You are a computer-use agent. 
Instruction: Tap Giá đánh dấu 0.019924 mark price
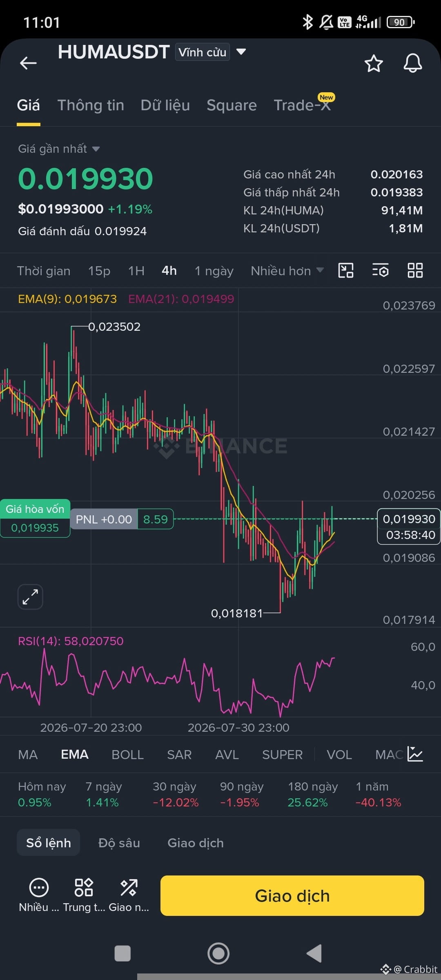click(x=82, y=231)
